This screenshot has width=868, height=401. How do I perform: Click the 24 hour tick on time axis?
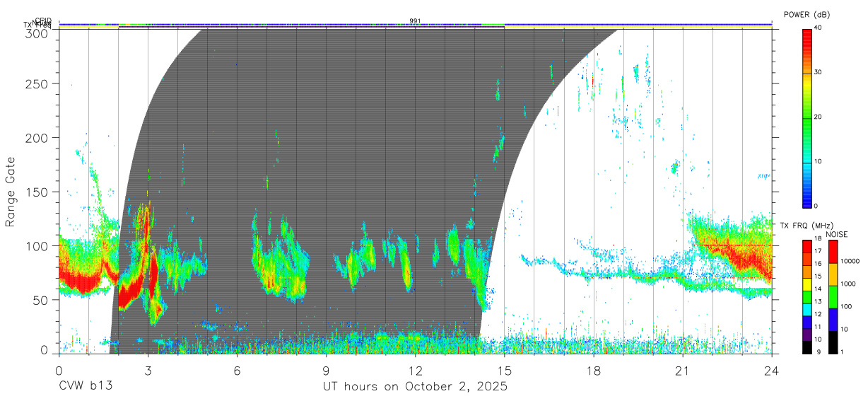(x=772, y=370)
